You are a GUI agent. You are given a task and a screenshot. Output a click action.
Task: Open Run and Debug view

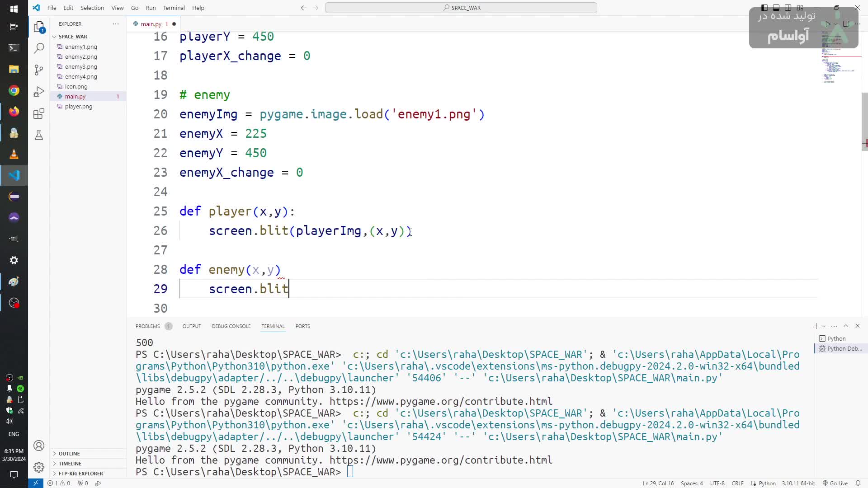39,92
